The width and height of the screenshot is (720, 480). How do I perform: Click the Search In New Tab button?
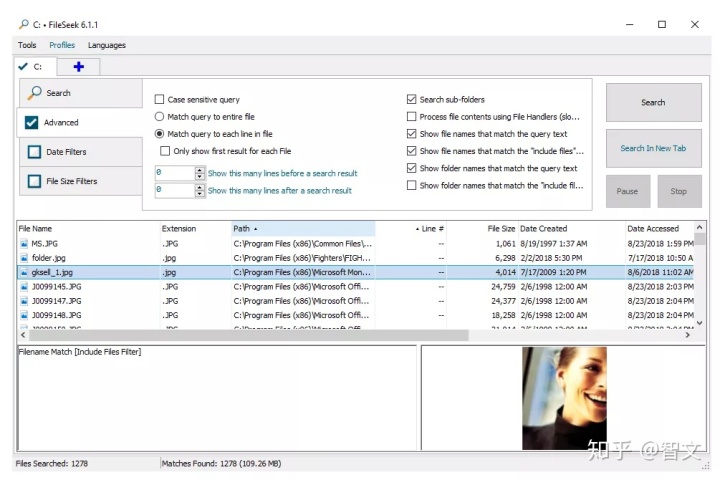[653, 148]
